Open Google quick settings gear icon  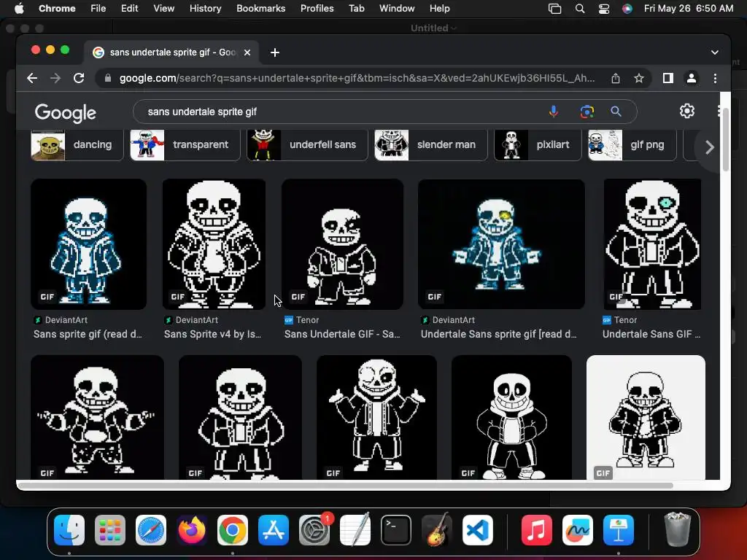click(687, 111)
